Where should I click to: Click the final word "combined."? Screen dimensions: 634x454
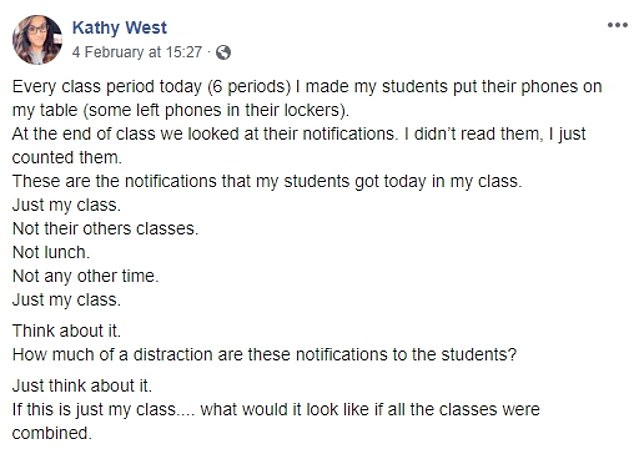54,433
